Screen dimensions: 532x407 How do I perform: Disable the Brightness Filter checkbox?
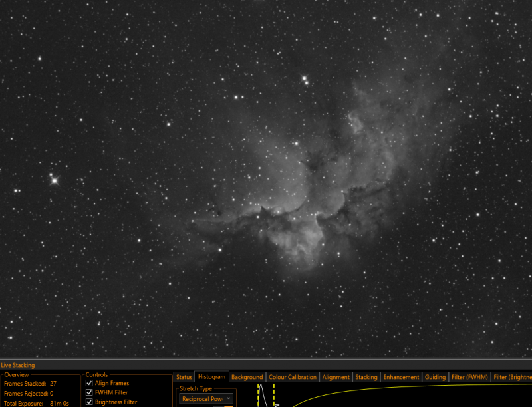pos(89,402)
